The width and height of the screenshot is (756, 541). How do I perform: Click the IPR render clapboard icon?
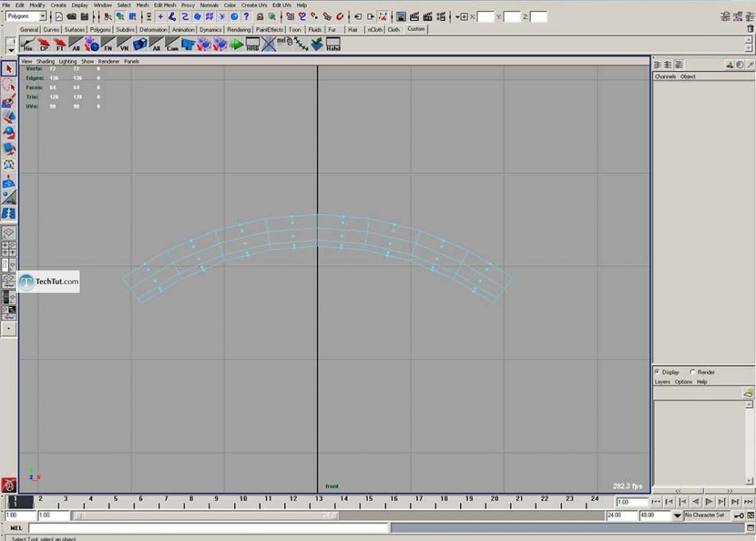point(427,17)
